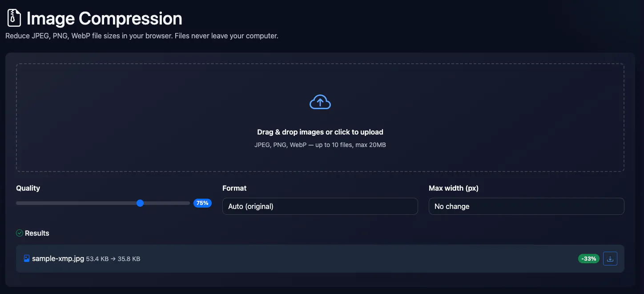This screenshot has width=644, height=294.
Task: Click the dashed upload drop zone
Action: point(320,118)
